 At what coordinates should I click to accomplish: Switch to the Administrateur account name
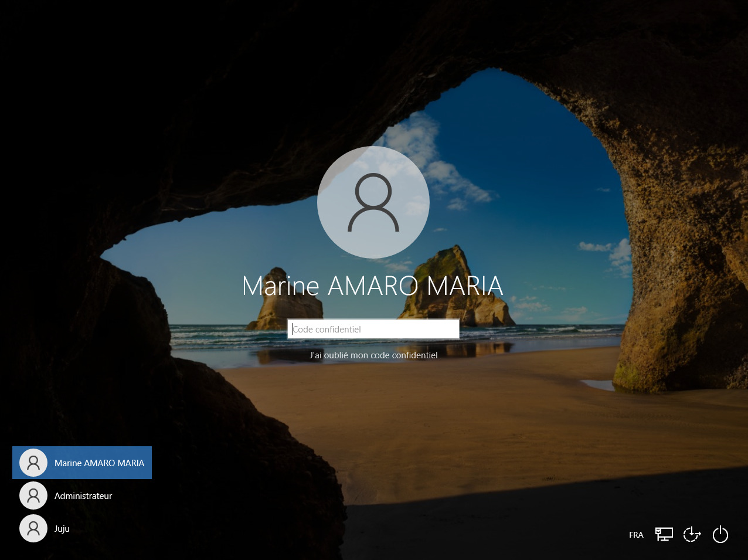coord(83,496)
